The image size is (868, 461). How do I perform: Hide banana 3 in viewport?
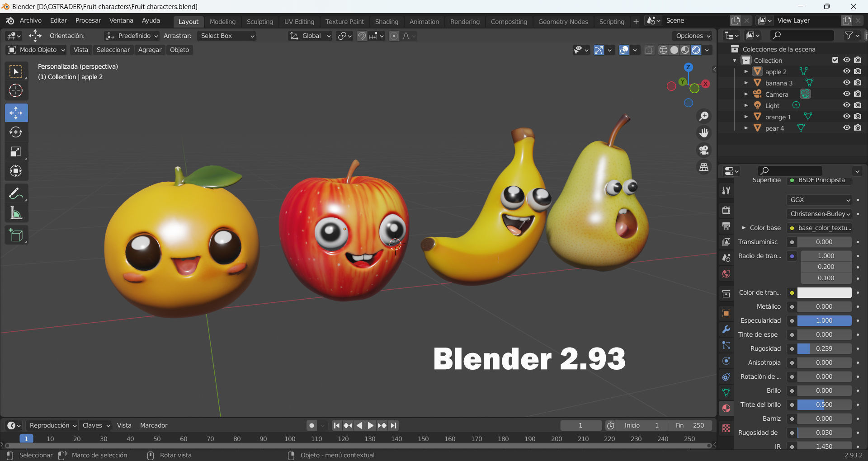point(846,83)
